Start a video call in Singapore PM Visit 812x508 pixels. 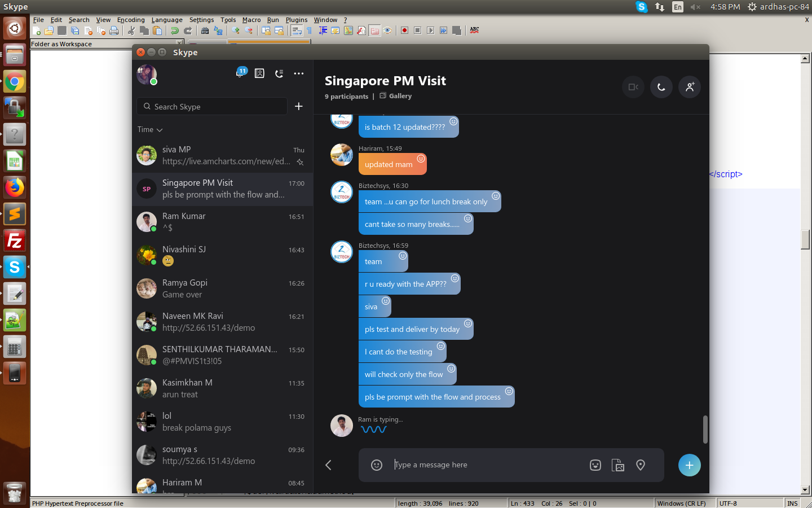click(633, 87)
